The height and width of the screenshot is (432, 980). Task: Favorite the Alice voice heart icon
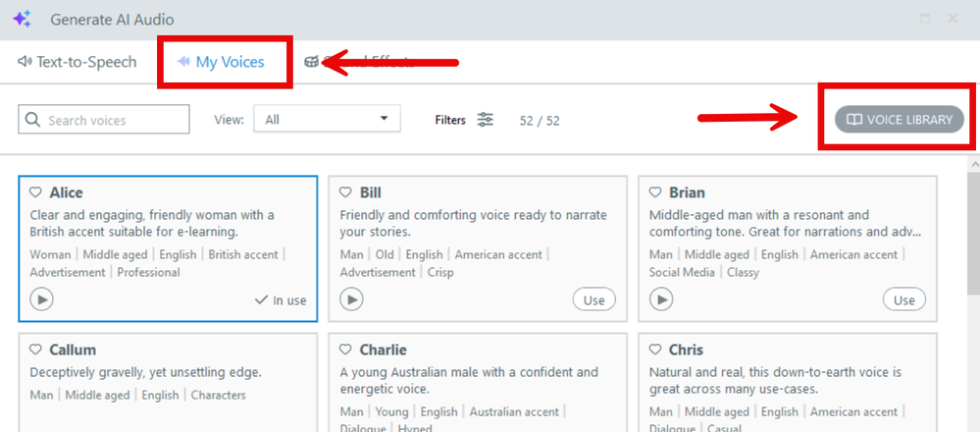(x=35, y=192)
